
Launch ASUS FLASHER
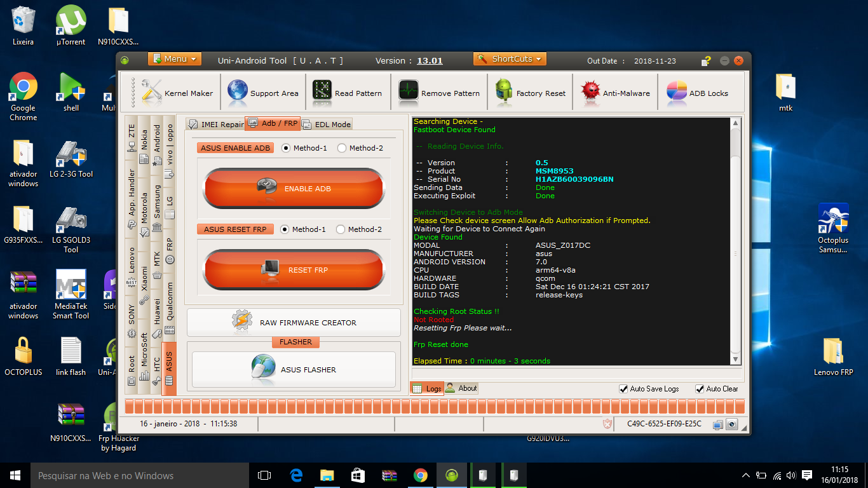pyautogui.click(x=294, y=369)
